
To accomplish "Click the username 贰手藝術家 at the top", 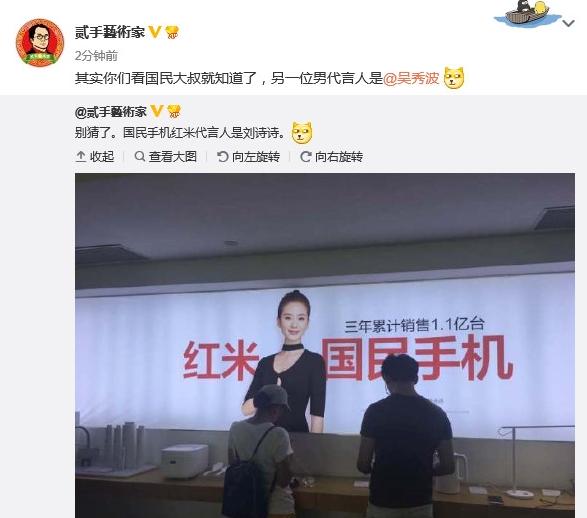I will pyautogui.click(x=110, y=32).
